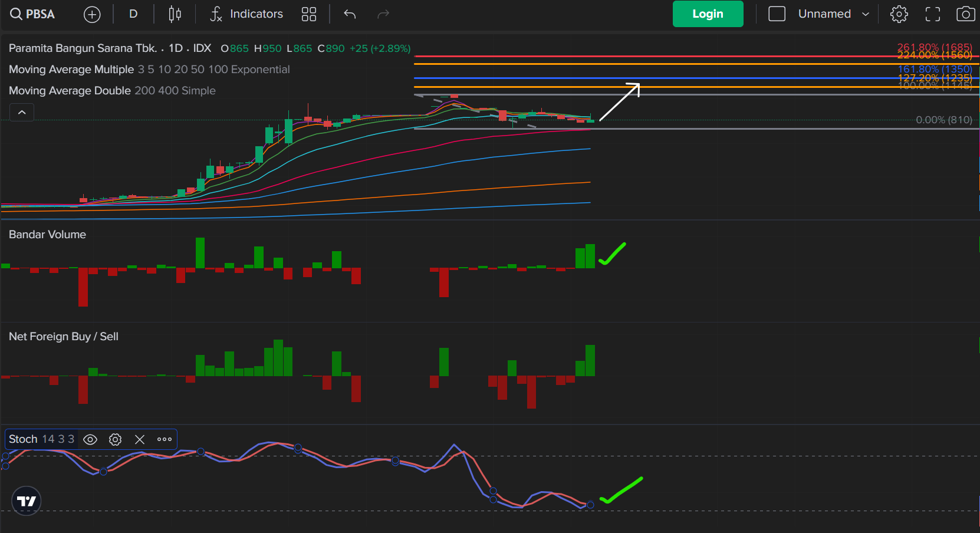Remove the Stoch indicator with X
980x533 pixels.
tap(140, 439)
